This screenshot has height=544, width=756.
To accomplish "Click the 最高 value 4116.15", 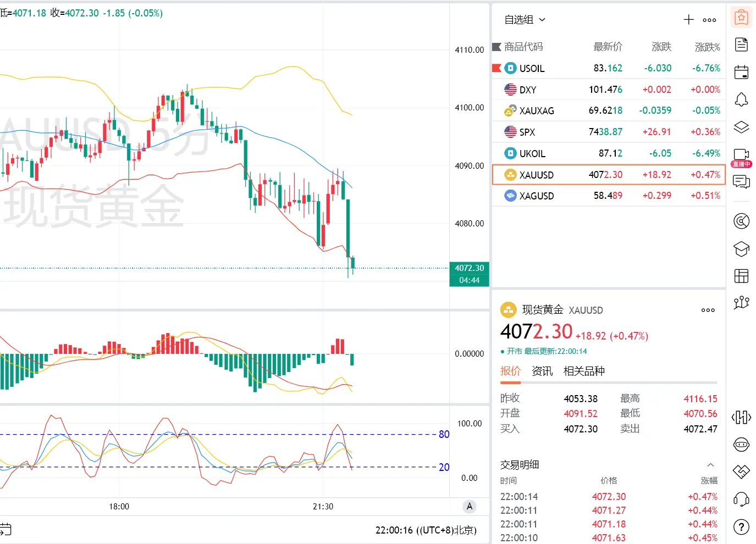I will [x=700, y=398].
